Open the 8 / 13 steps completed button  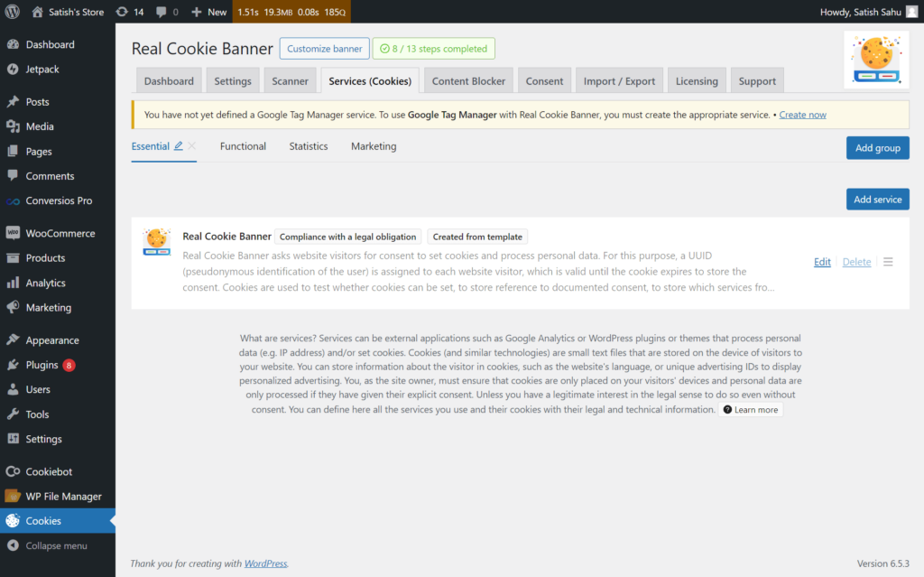[x=434, y=49]
